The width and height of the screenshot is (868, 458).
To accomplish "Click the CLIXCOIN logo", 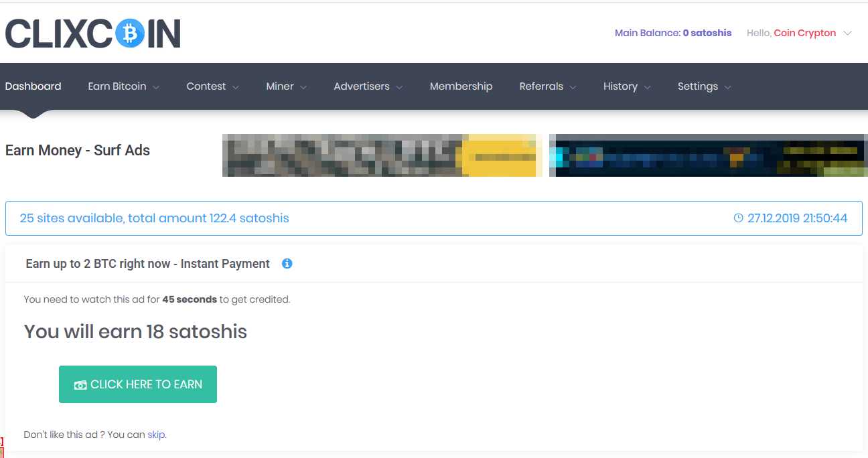I will [93, 33].
